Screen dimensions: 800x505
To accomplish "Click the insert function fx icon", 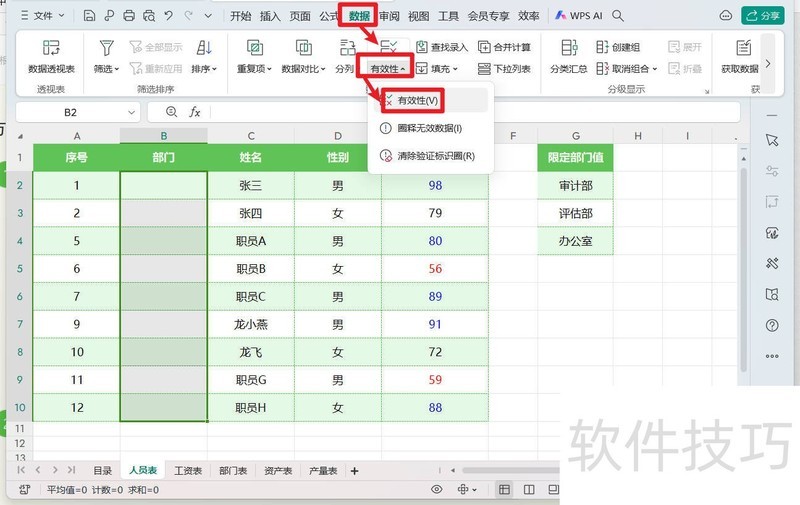I will coord(195,112).
